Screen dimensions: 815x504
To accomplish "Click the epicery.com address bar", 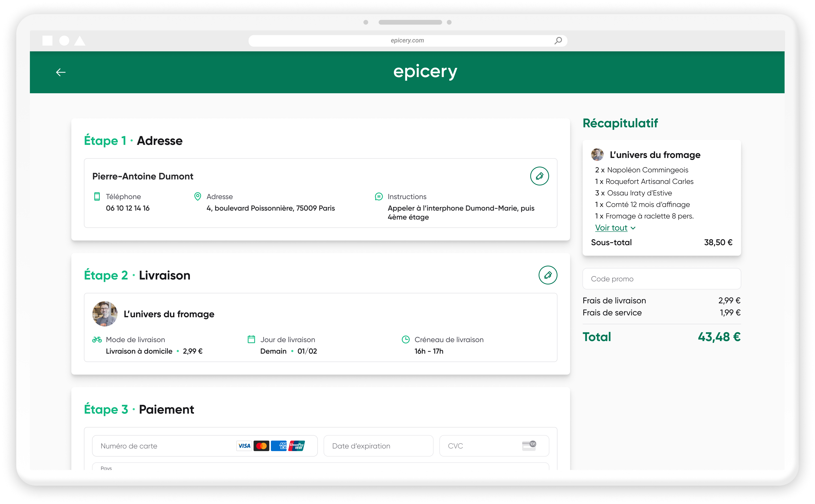I will 407,41.
